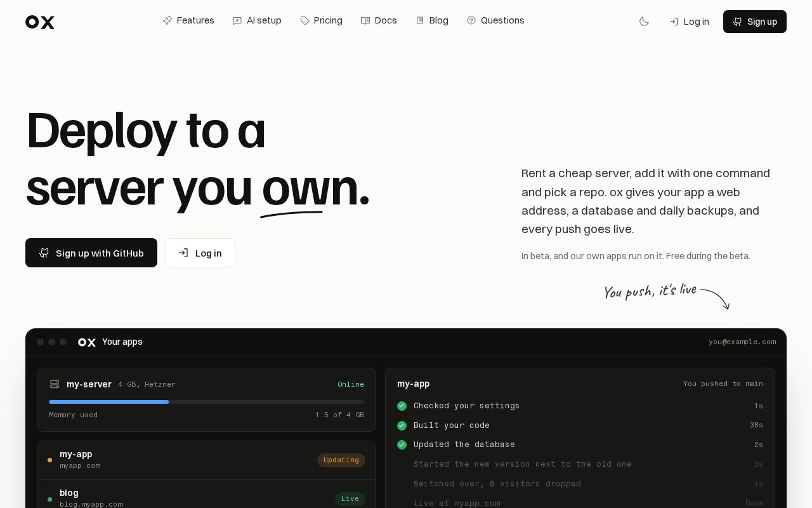Select the blog app row
The image size is (812, 508).
point(206,498)
